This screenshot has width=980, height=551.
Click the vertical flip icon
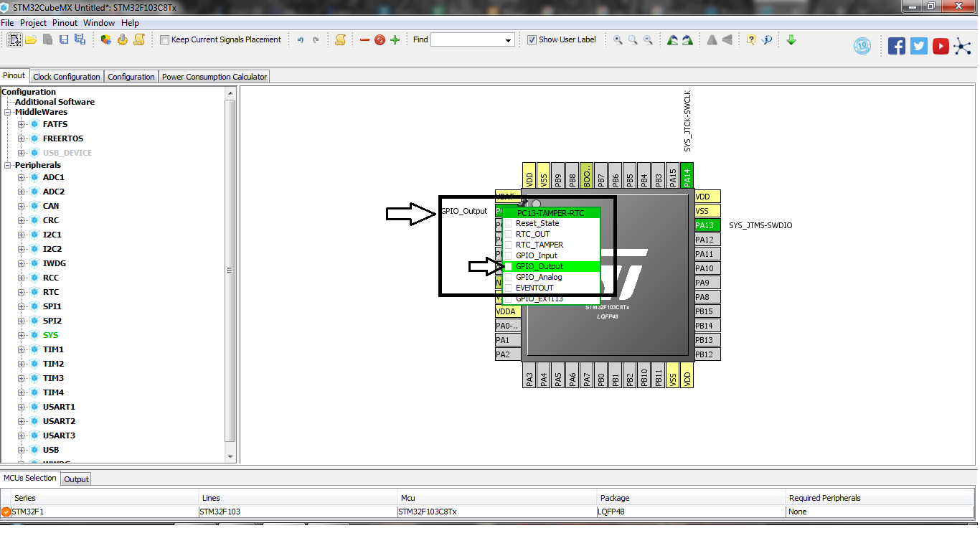[x=727, y=40]
